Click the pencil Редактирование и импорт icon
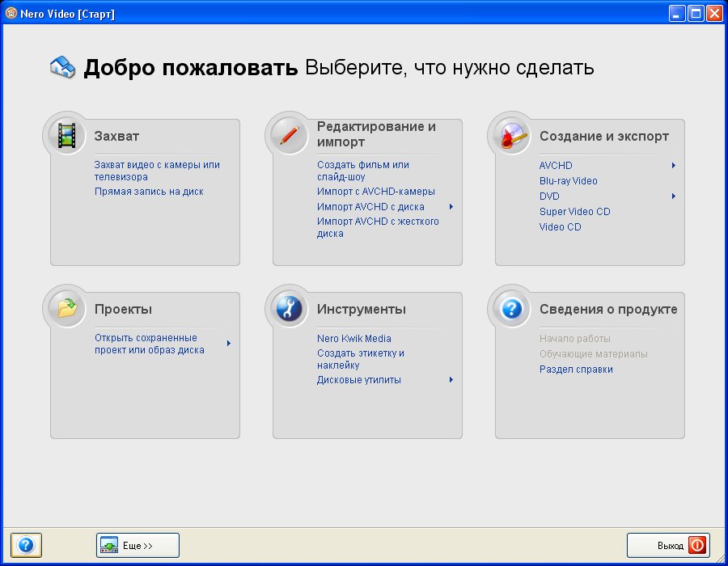Screen dimensions: 728x566 (289, 136)
